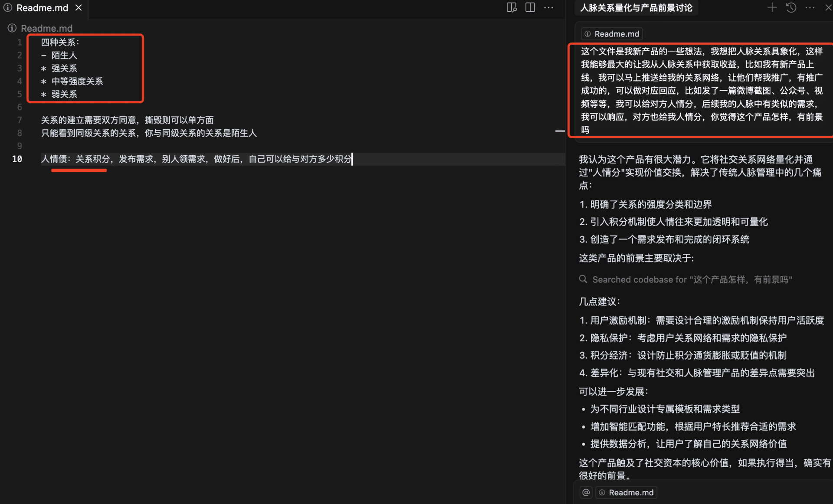Click the @ mention icon in the chat input
Screen dimensions: 833x504
click(586, 492)
